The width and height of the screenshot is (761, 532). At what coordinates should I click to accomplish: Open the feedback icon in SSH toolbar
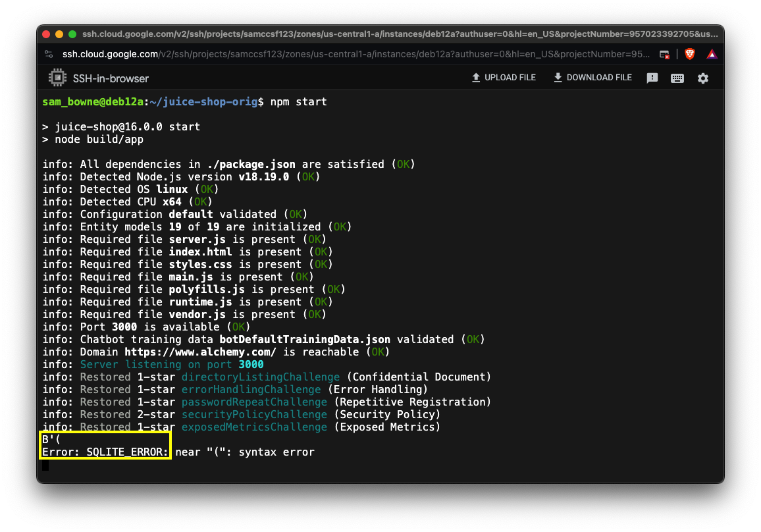point(652,78)
